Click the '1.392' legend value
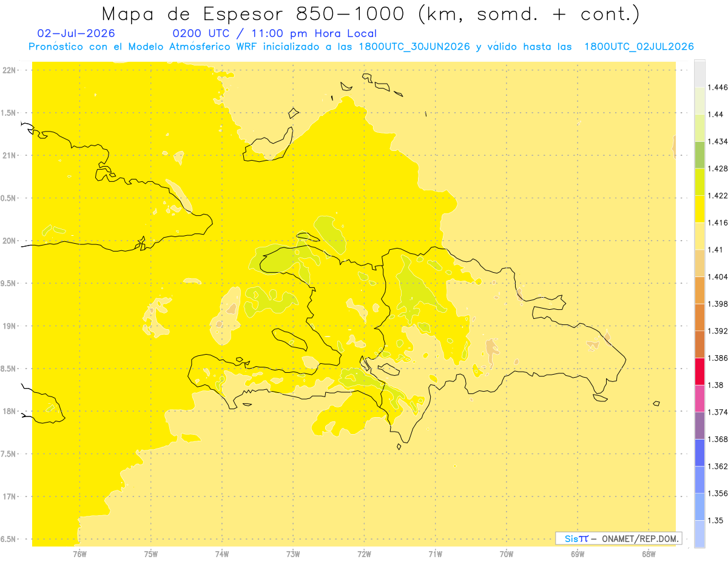This screenshot has height=562, width=728. tap(718, 331)
